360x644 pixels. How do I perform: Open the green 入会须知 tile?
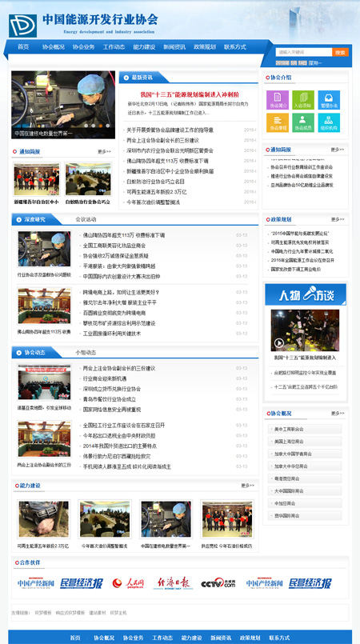point(303,100)
